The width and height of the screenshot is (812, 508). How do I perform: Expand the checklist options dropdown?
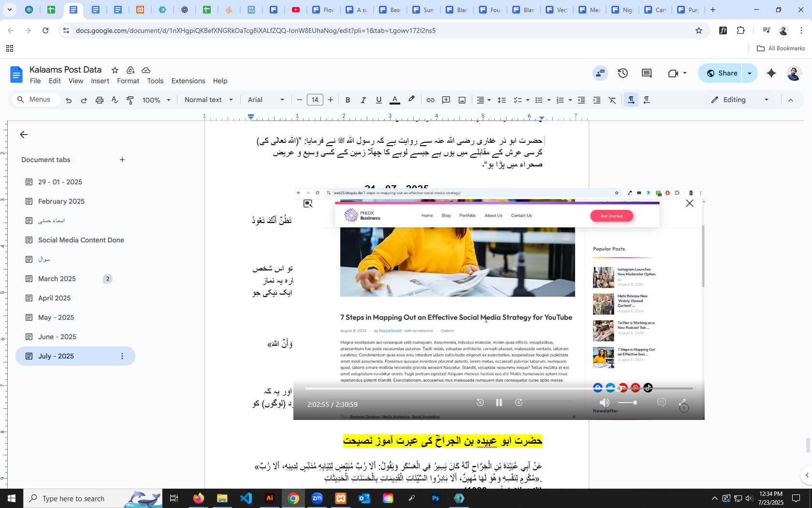tap(527, 100)
